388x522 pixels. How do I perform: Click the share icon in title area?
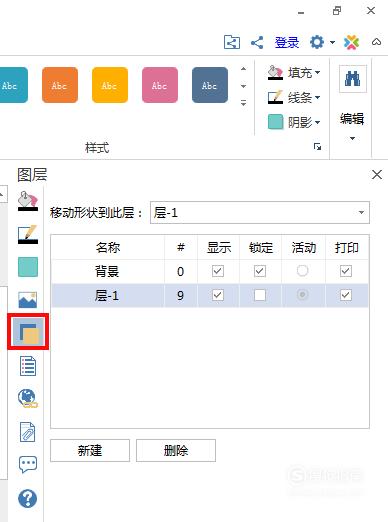click(x=257, y=42)
